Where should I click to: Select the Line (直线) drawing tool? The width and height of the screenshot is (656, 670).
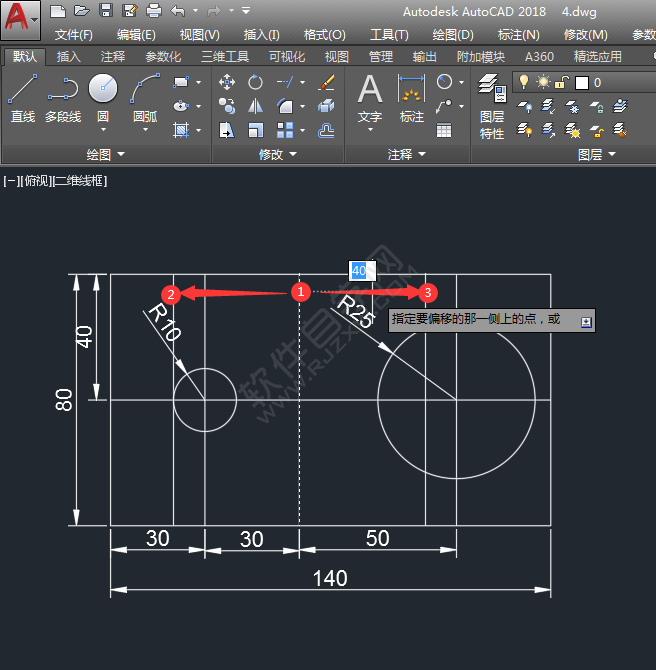[x=22, y=98]
